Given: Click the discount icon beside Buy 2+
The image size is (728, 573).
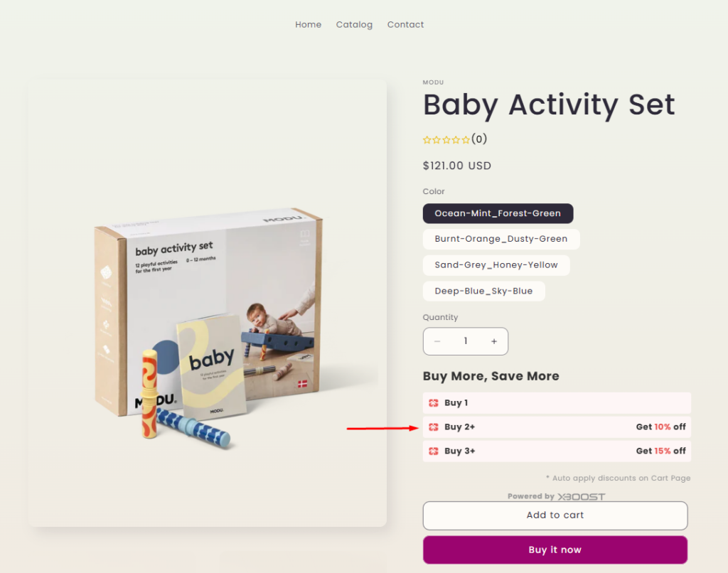Looking at the screenshot, I should point(434,427).
